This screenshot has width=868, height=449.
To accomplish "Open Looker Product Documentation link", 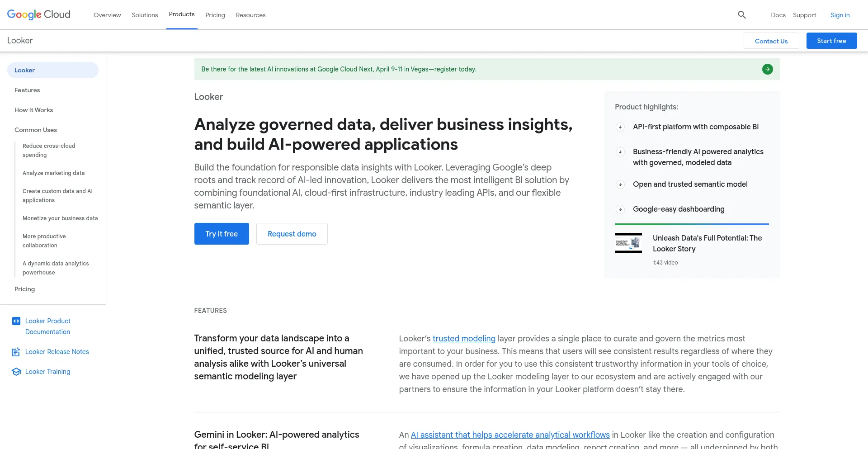I will click(x=48, y=326).
